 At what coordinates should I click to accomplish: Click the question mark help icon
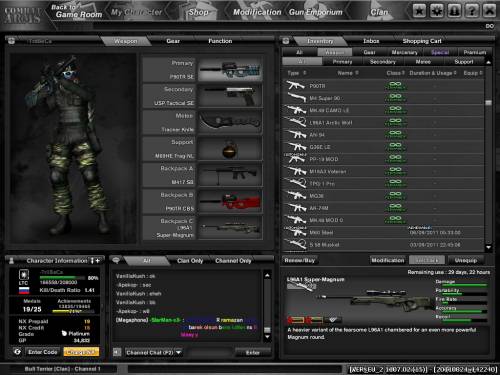tap(472, 11)
